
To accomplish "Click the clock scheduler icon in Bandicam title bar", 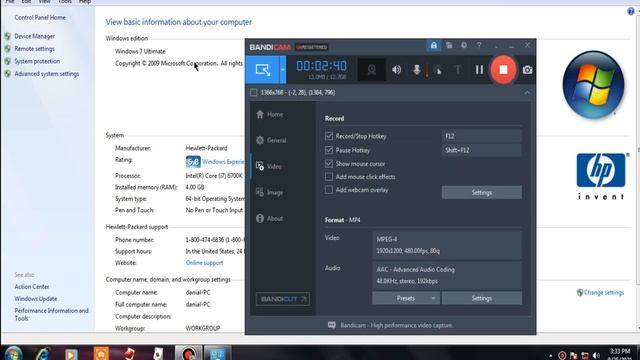I will (464, 45).
